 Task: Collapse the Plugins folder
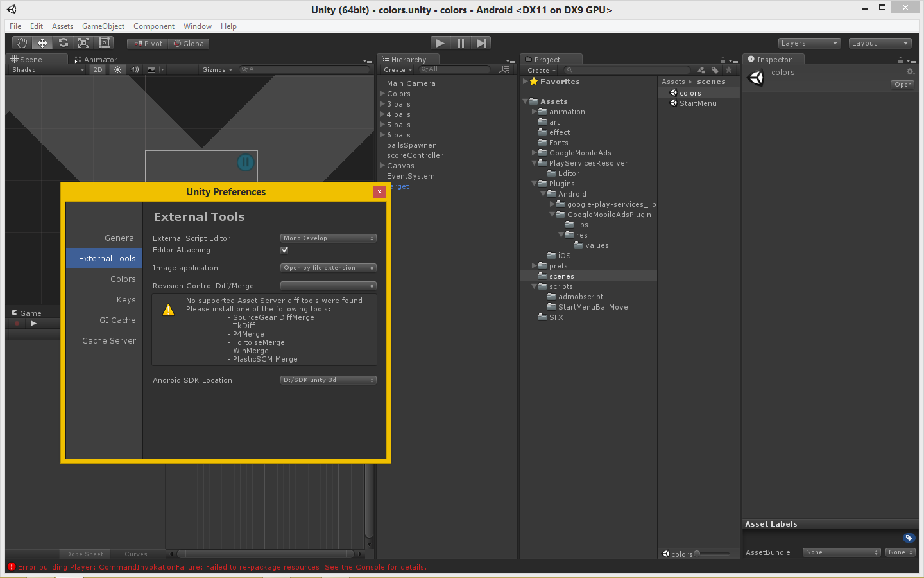pyautogui.click(x=534, y=184)
